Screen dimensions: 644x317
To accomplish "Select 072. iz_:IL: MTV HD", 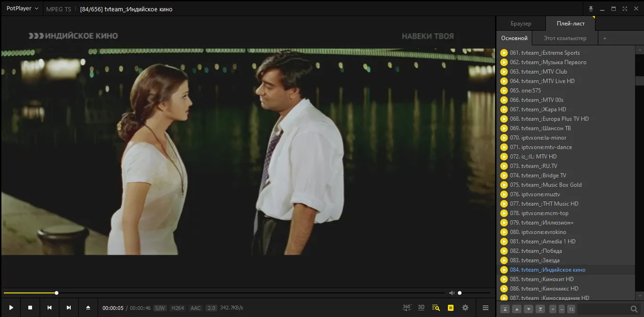I will [566, 157].
